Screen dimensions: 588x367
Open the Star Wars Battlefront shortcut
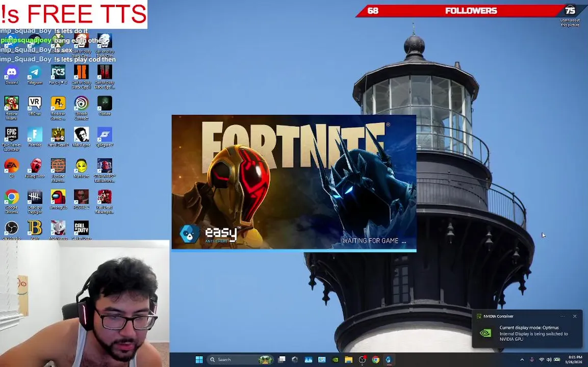coord(105,170)
